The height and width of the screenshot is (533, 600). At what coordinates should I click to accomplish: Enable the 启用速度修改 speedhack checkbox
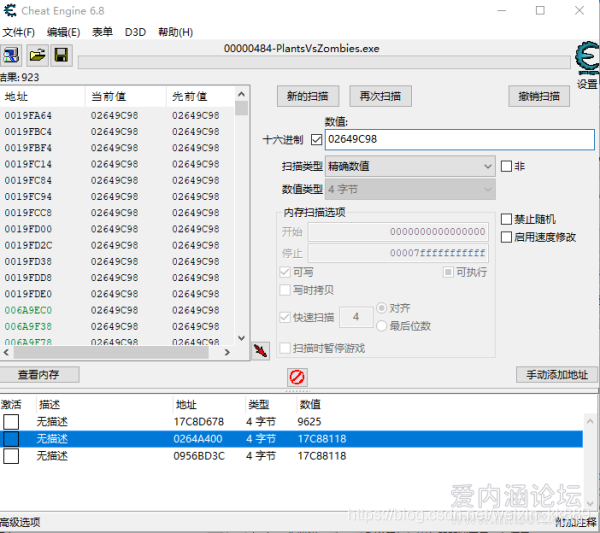tap(506, 237)
